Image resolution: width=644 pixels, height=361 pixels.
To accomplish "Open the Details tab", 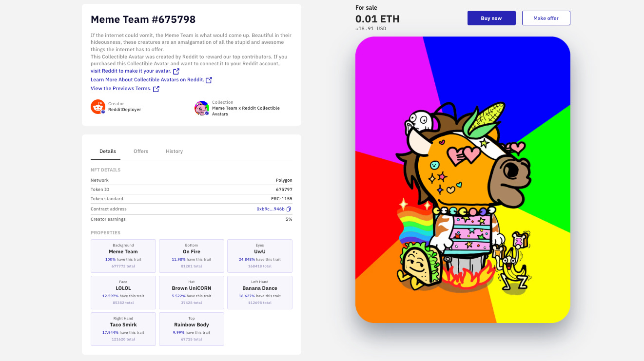I will coord(108,152).
